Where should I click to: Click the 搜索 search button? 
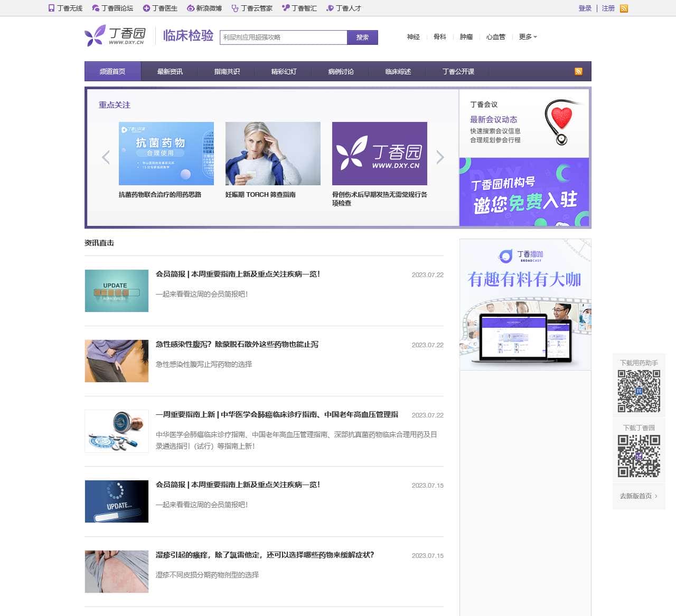tap(362, 37)
